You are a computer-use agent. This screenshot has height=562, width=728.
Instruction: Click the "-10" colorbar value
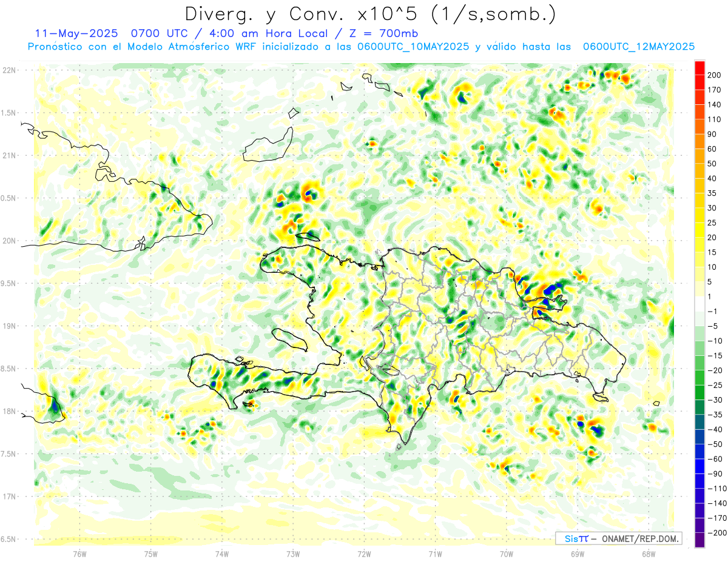(x=715, y=341)
